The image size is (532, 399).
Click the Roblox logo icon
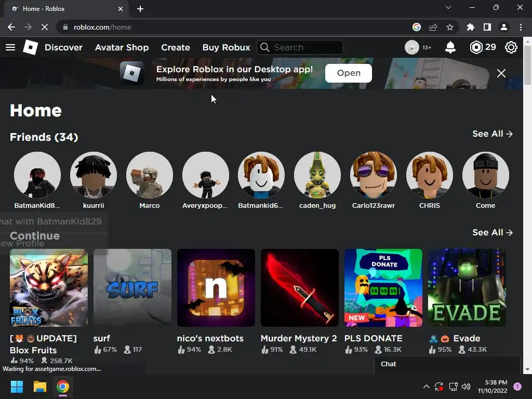30,47
